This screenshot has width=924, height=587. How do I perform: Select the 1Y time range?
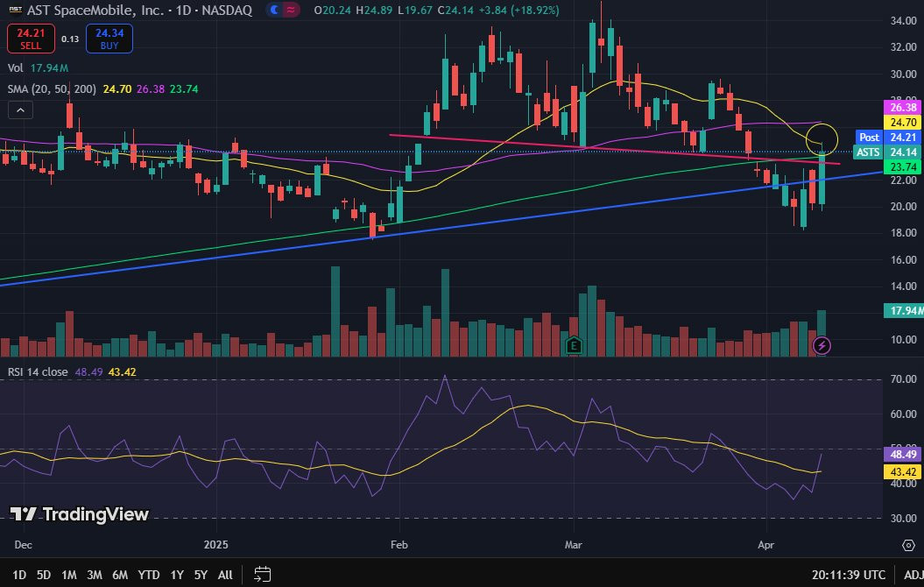(177, 575)
